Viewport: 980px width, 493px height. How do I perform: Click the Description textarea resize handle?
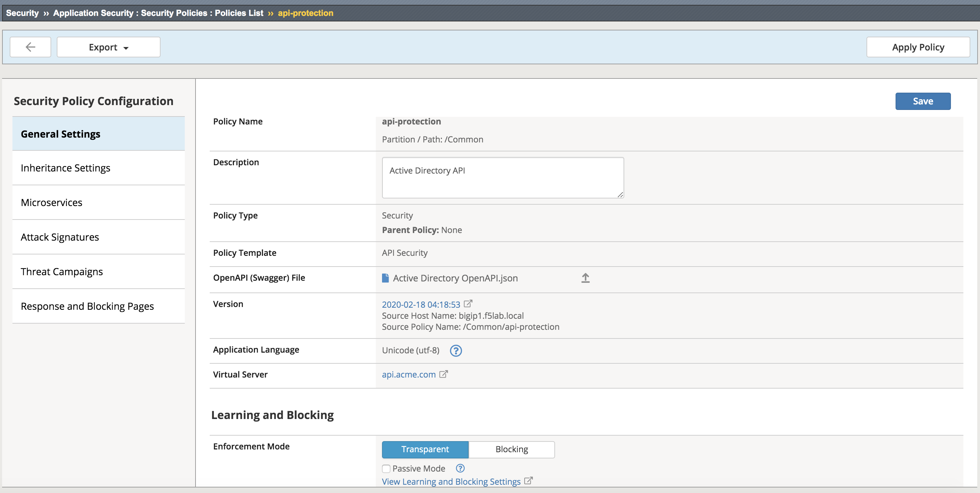(x=620, y=195)
